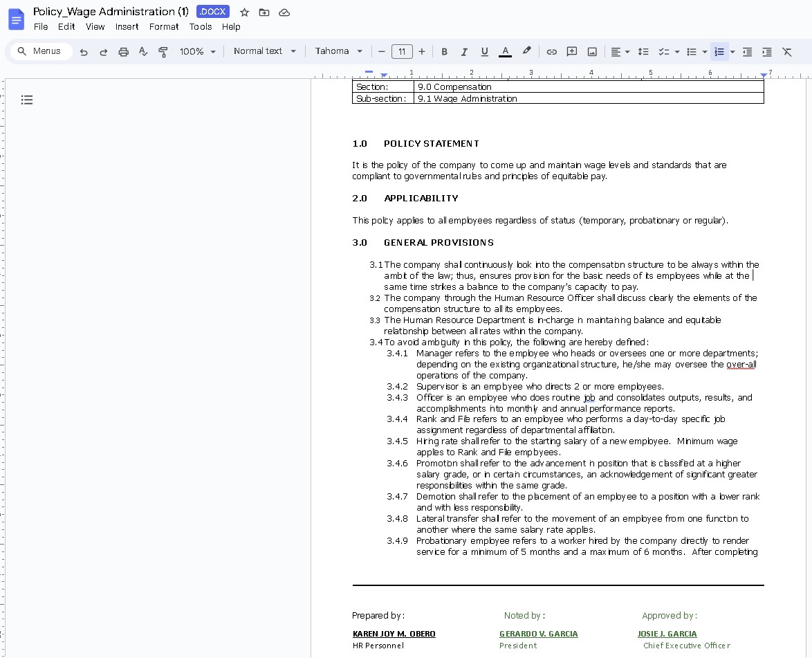This screenshot has width=812, height=658.
Task: Click the POLICY STATEMENT heading
Action: pyautogui.click(x=432, y=143)
